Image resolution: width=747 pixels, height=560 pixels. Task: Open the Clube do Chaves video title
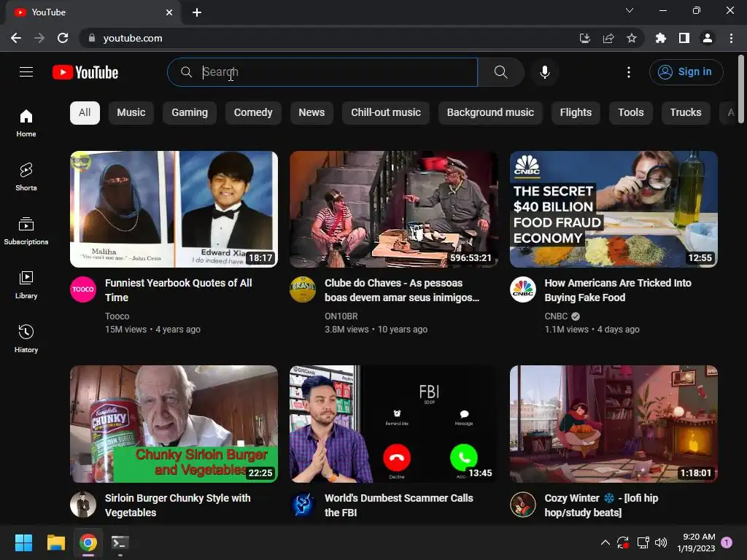(x=402, y=290)
